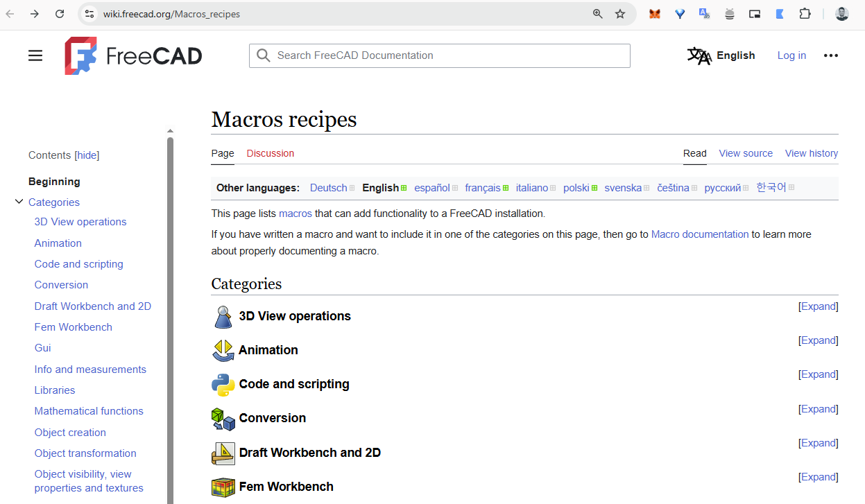
Task: Open the View source tab
Action: pos(746,153)
